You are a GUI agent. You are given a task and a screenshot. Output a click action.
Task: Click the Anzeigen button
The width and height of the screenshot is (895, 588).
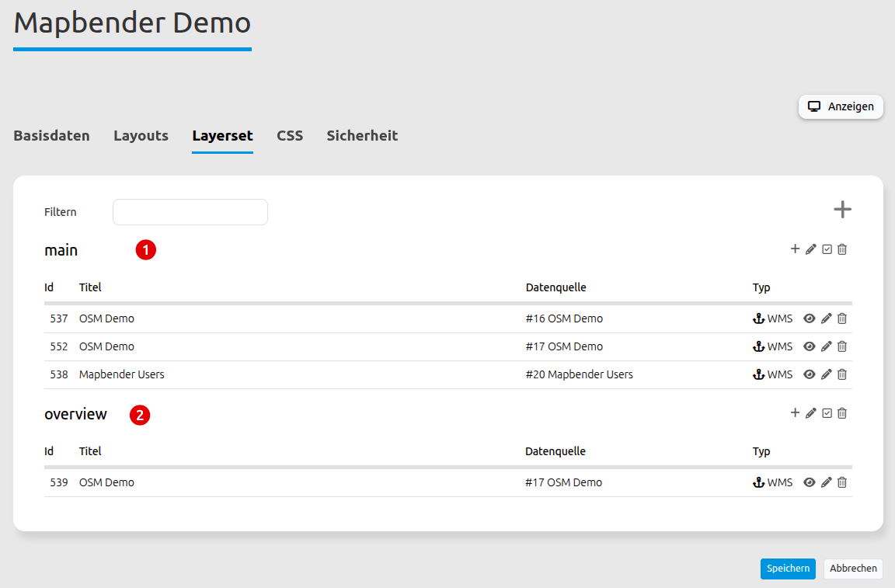[x=841, y=106]
